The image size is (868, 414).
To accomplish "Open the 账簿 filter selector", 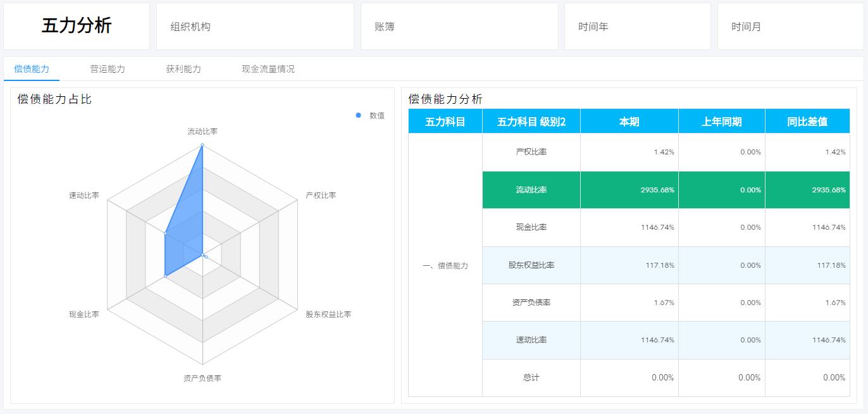I will 460,26.
